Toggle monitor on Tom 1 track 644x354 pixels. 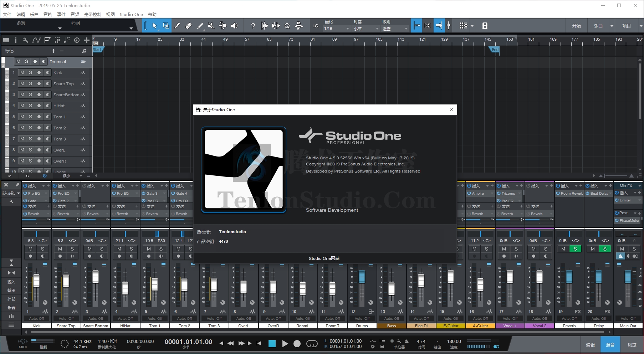point(47,117)
